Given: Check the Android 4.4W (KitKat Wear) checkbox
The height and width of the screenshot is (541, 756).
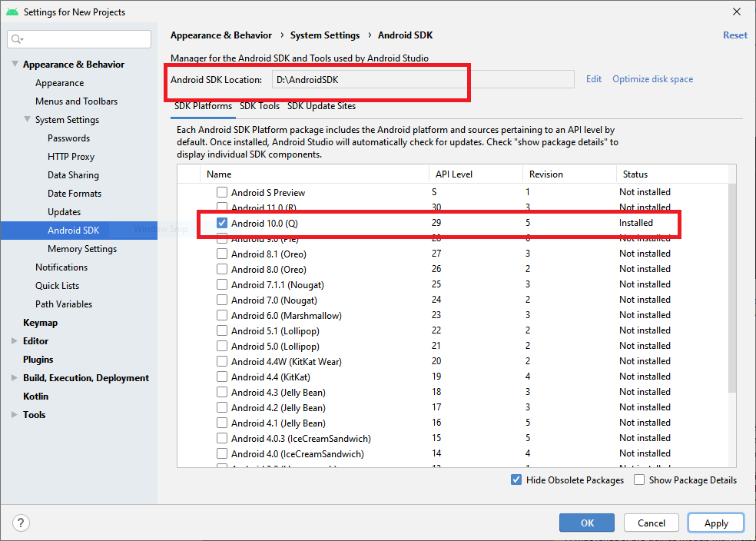Looking at the screenshot, I should coord(222,361).
